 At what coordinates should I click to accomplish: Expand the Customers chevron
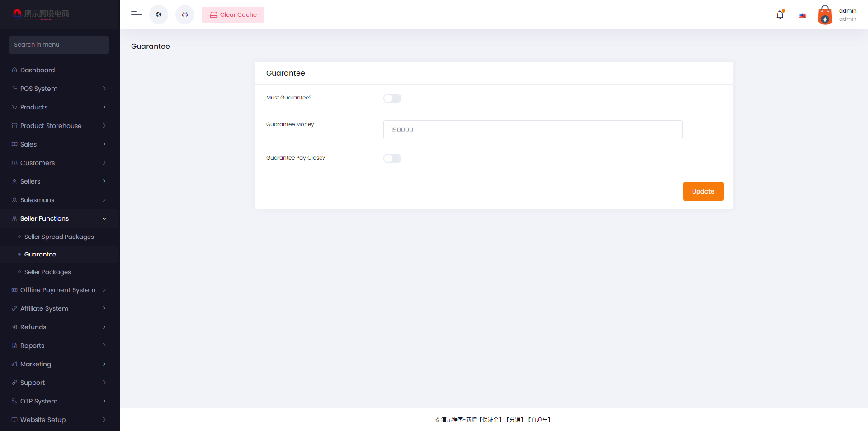pos(104,163)
